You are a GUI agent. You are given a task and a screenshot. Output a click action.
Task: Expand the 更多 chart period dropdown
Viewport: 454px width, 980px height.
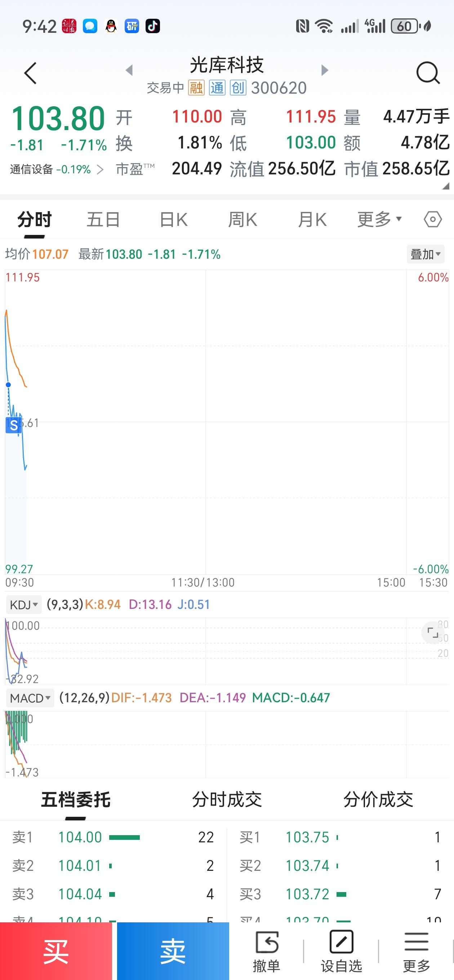pos(379,219)
